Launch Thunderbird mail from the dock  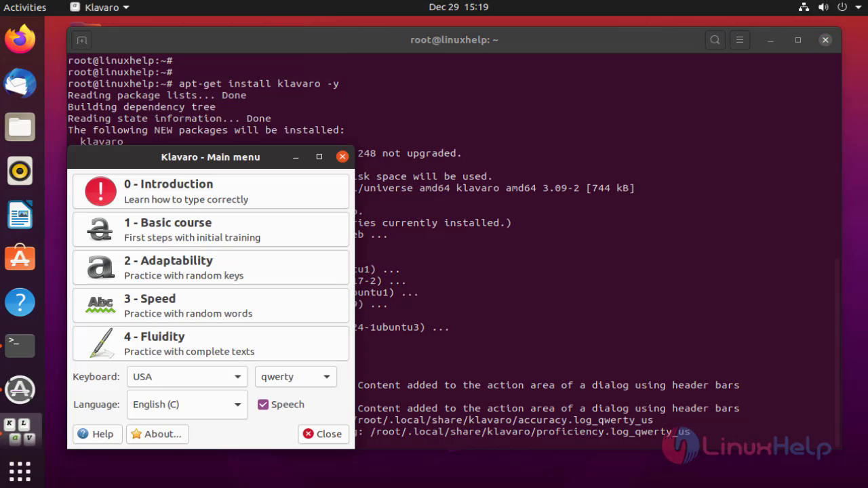pos(20,83)
